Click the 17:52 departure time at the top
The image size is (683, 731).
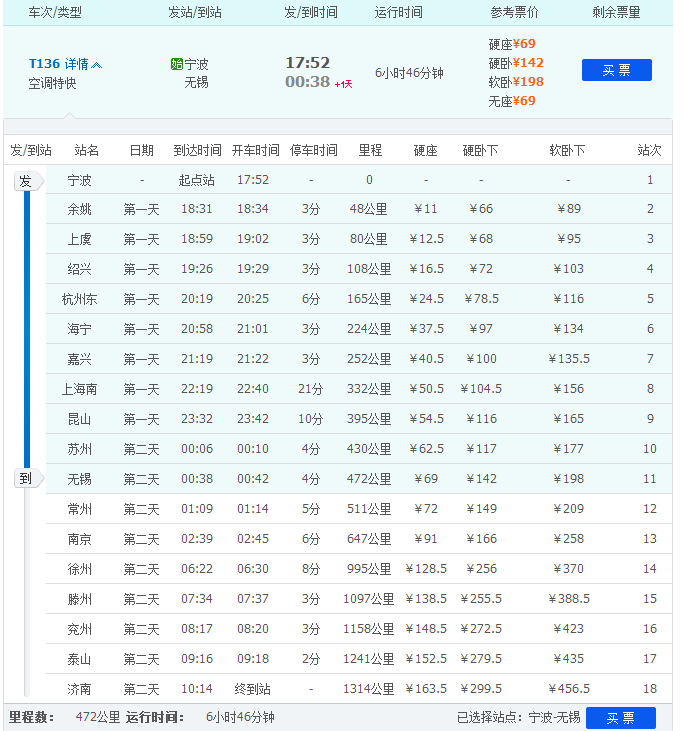[x=307, y=62]
